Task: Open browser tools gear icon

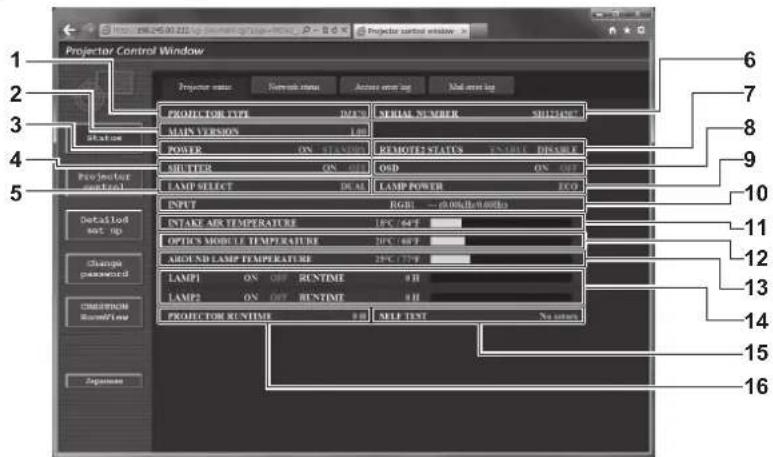Action: (x=641, y=31)
